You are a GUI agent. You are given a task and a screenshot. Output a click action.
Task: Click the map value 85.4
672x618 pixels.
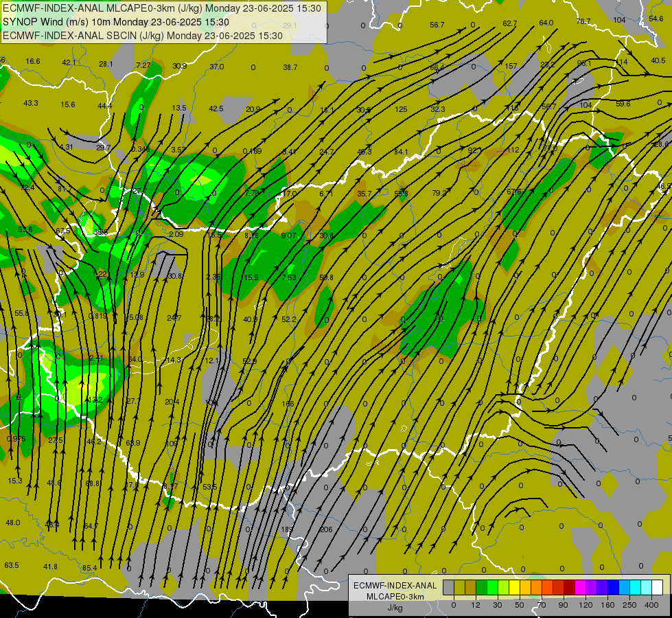point(89,568)
